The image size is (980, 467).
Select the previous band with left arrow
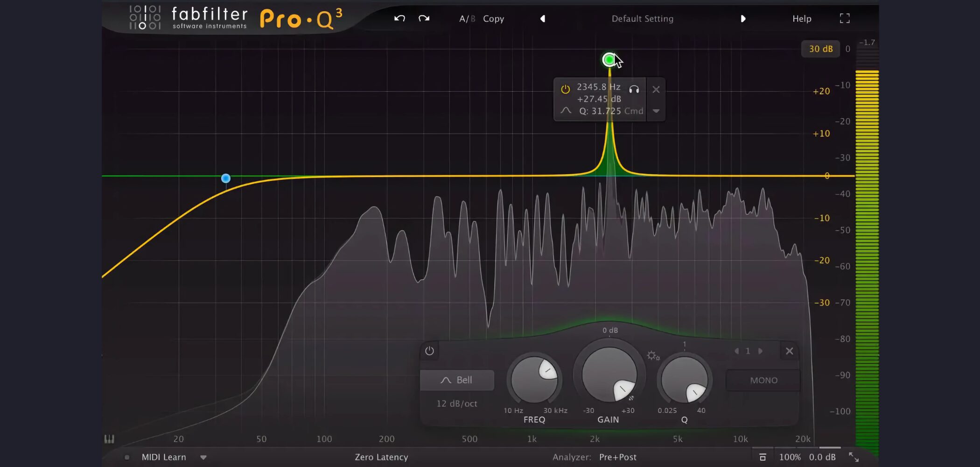pos(736,351)
